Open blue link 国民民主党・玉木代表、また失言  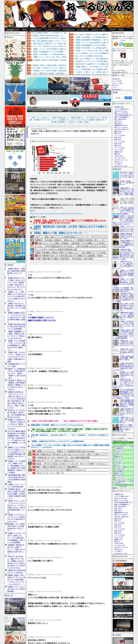70,228
